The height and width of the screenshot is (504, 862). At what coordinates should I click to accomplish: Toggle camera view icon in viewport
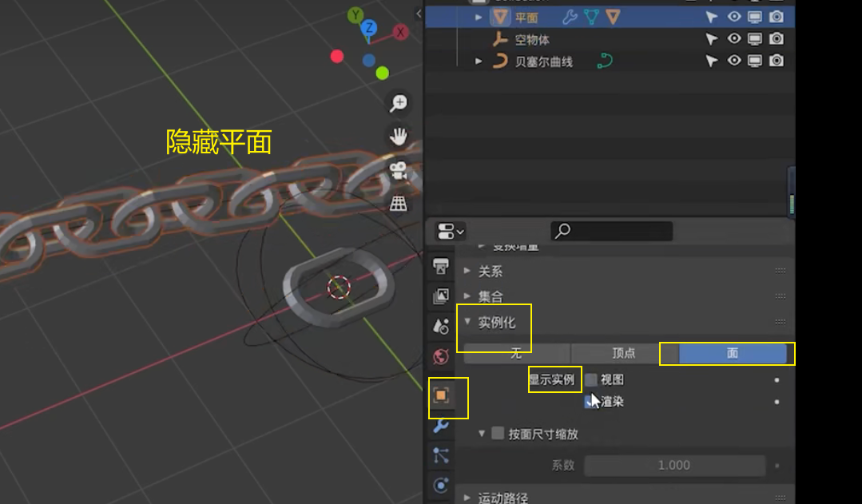(x=399, y=170)
